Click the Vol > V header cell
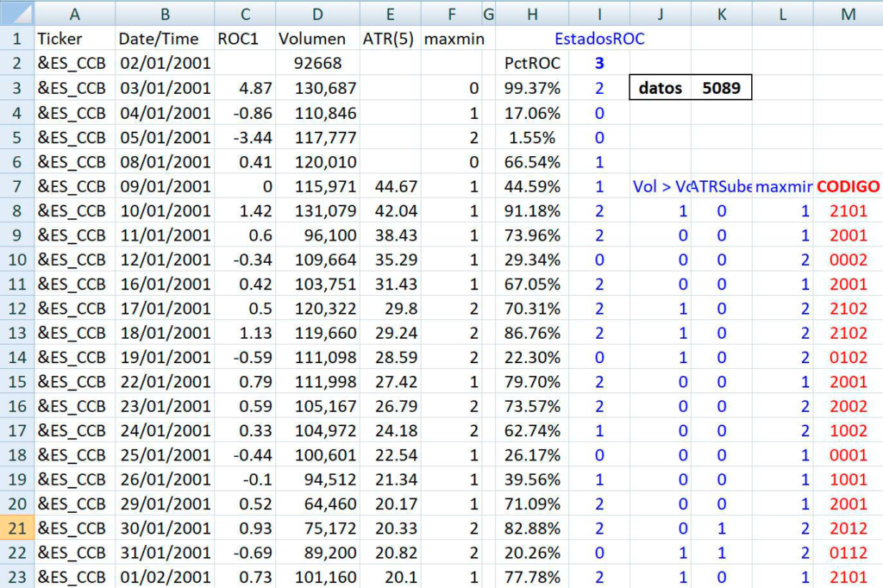The width and height of the screenshot is (883, 588). pos(661,186)
